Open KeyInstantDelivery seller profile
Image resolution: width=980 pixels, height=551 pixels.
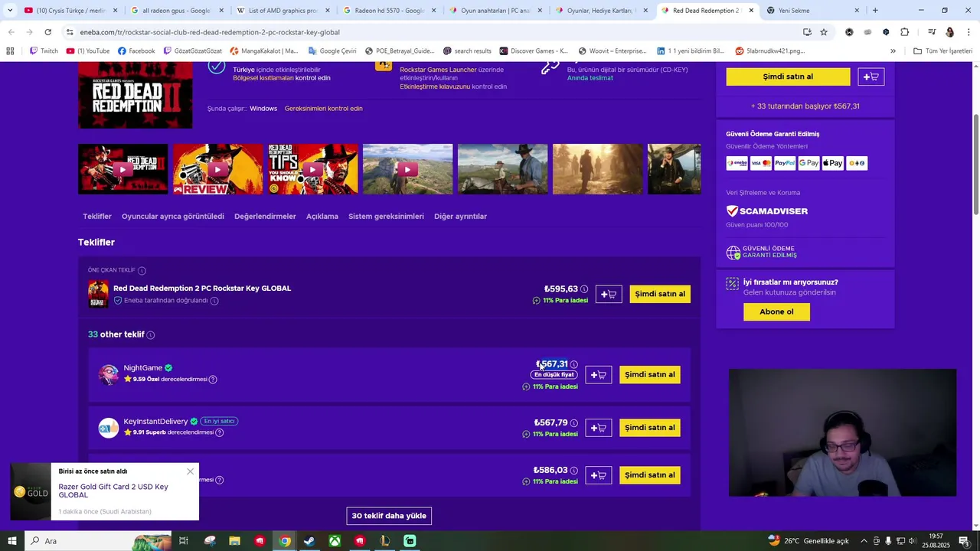tap(155, 422)
